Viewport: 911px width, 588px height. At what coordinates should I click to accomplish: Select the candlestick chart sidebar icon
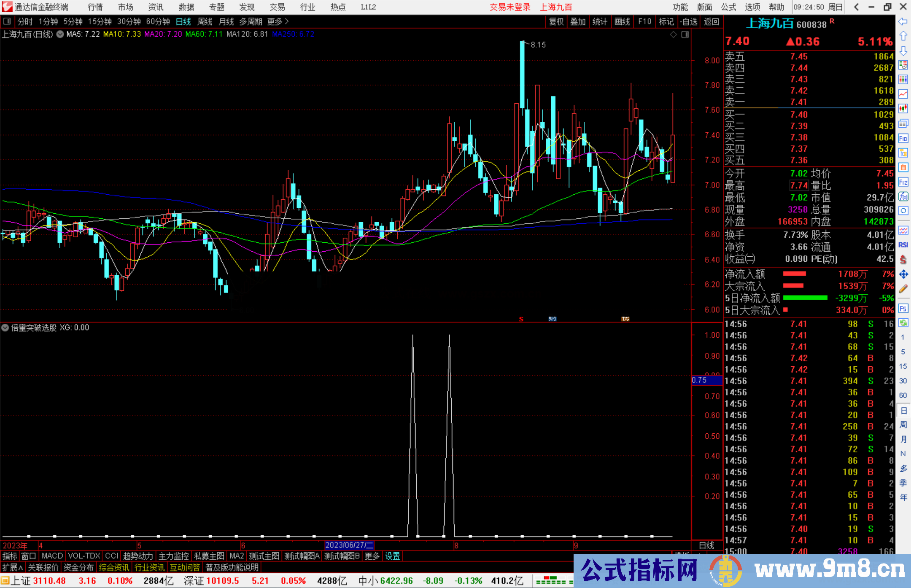(903, 109)
